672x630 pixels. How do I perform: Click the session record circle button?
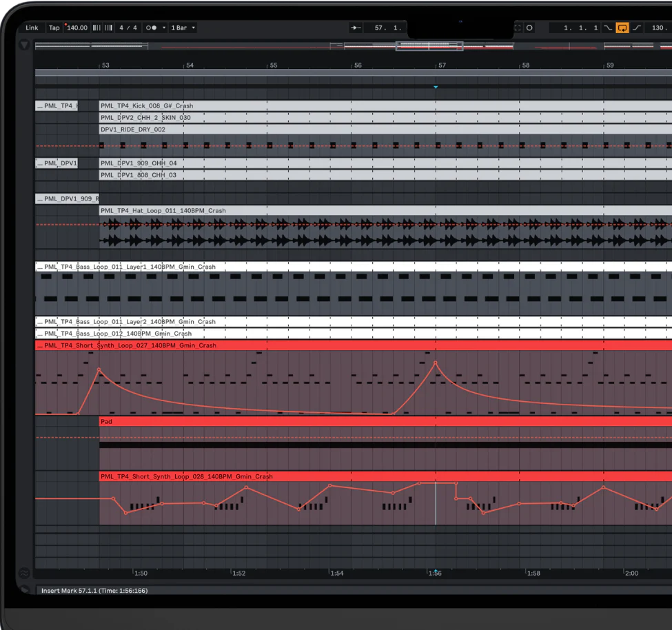click(530, 28)
